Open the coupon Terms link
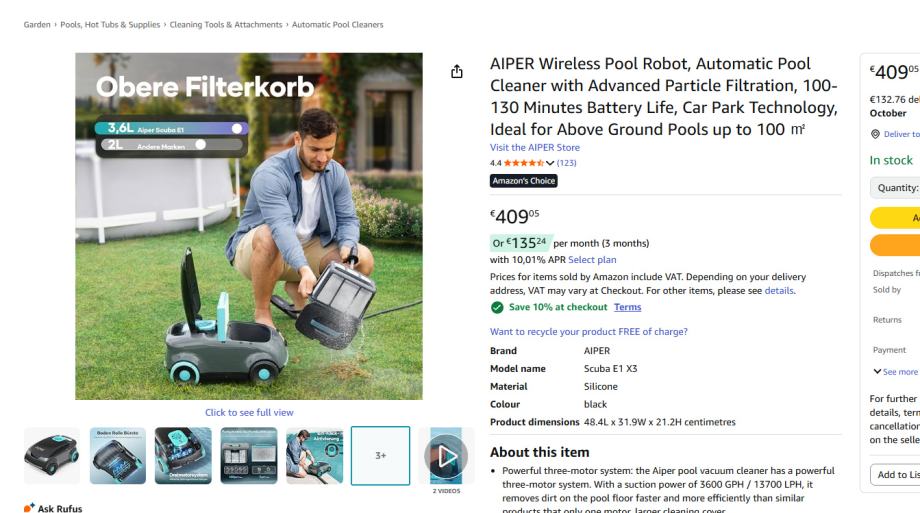 tap(627, 307)
